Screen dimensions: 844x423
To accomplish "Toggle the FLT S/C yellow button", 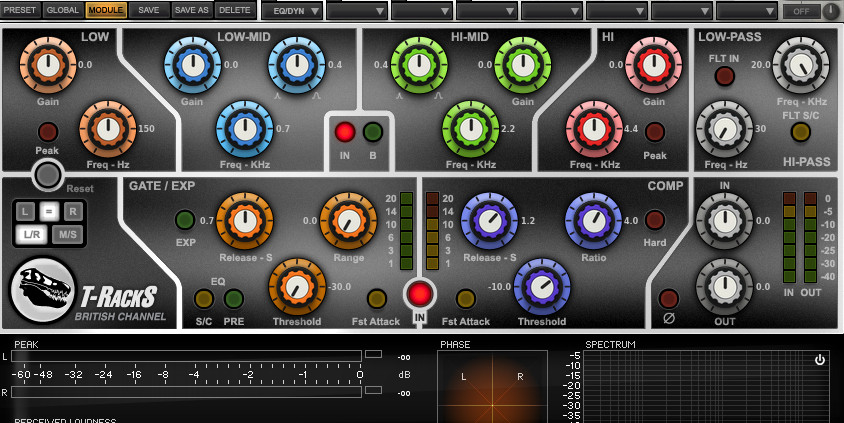I will [x=800, y=132].
